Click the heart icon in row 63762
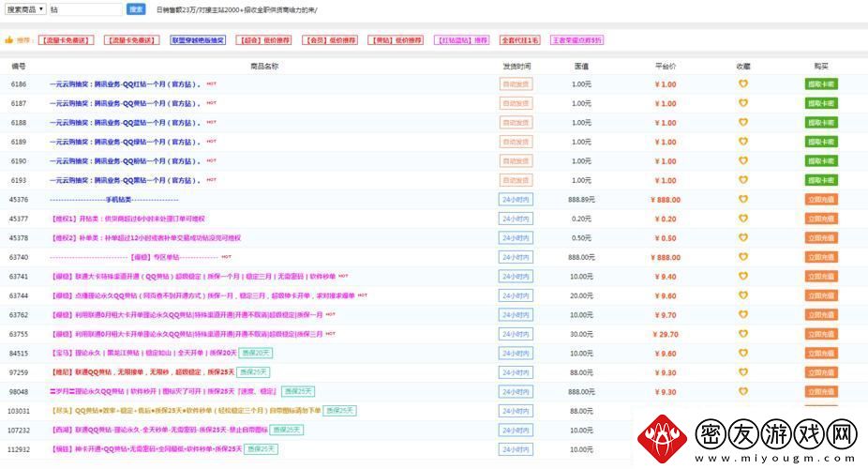Viewport: 868px width, 469px height. pos(743,314)
